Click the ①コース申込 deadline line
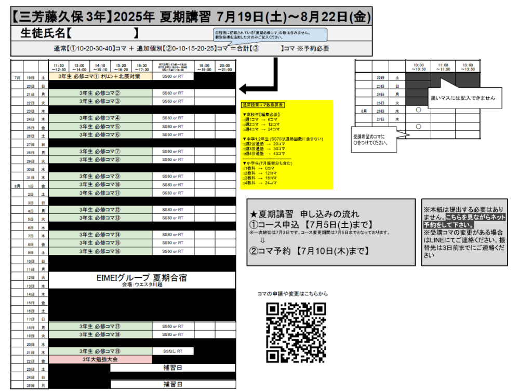The width and height of the screenshot is (532, 392). tap(312, 224)
